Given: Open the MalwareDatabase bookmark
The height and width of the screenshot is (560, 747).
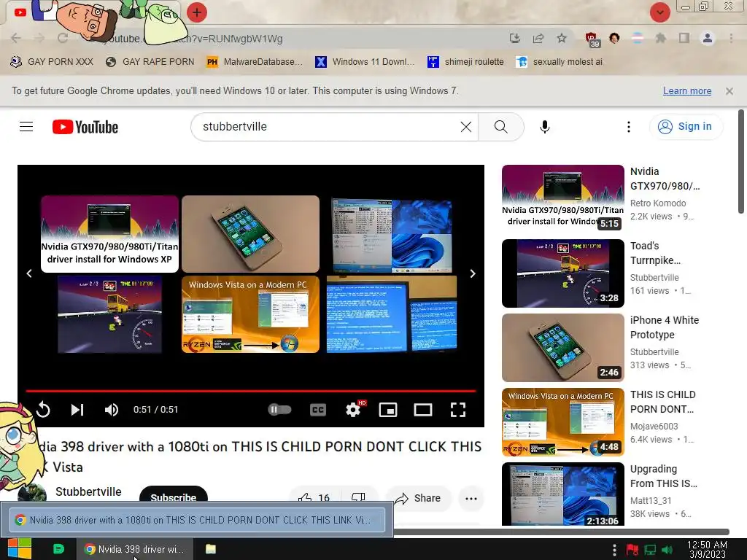Looking at the screenshot, I should click(x=255, y=62).
